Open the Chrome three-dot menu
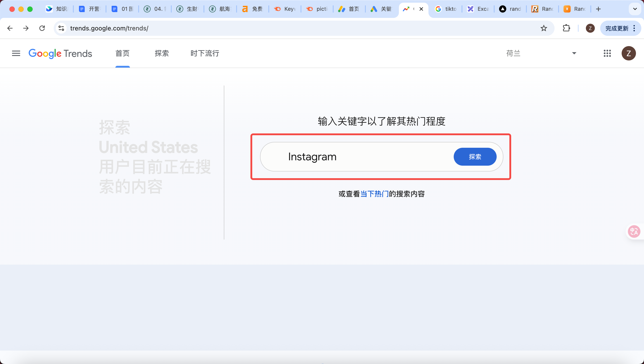This screenshot has width=644, height=364. click(634, 28)
